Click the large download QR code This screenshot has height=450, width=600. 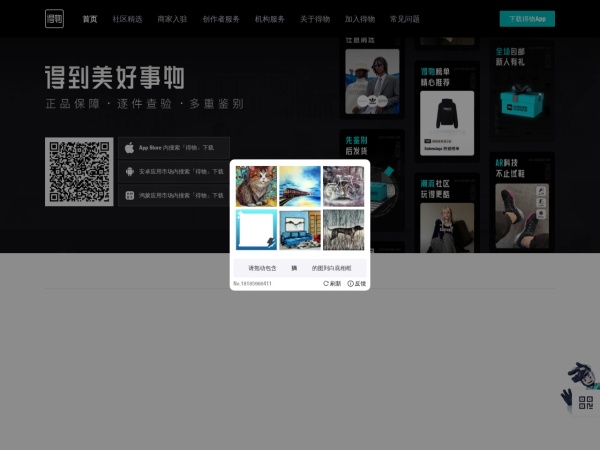(79, 172)
